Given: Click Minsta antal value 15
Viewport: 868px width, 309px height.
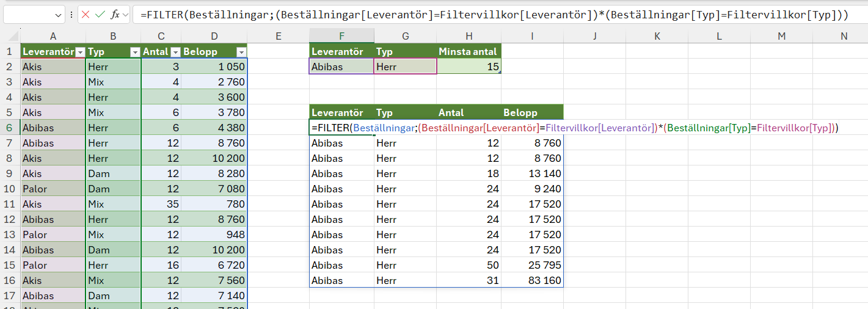Looking at the screenshot, I should 469,67.
